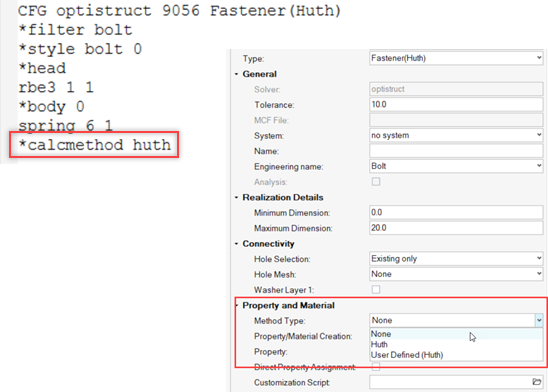The image size is (548, 392).
Task: Open the Type dropdown showing Fastener(Huth)
Action: pos(456,58)
